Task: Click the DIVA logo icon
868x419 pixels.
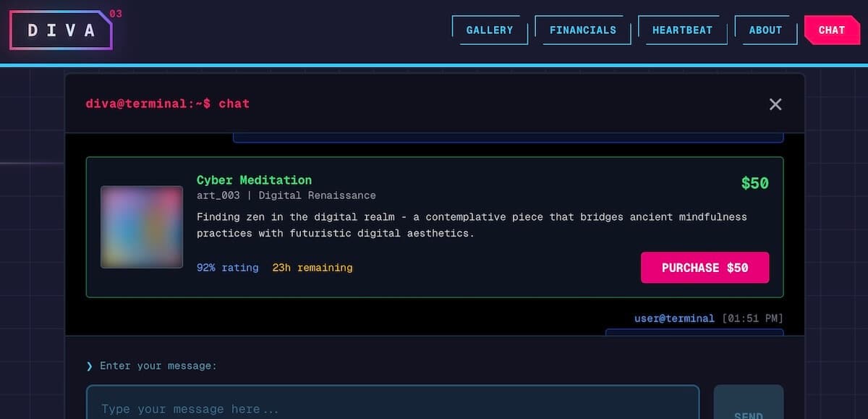Action: click(x=61, y=30)
